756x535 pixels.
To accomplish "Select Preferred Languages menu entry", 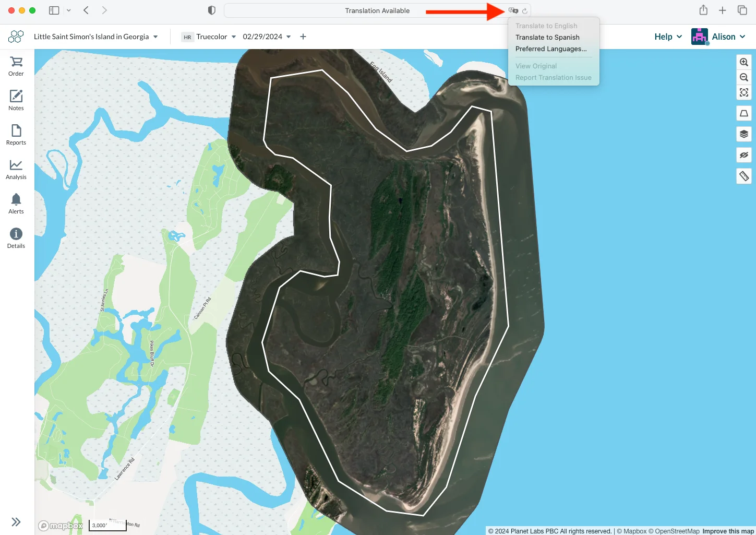I will [551, 49].
